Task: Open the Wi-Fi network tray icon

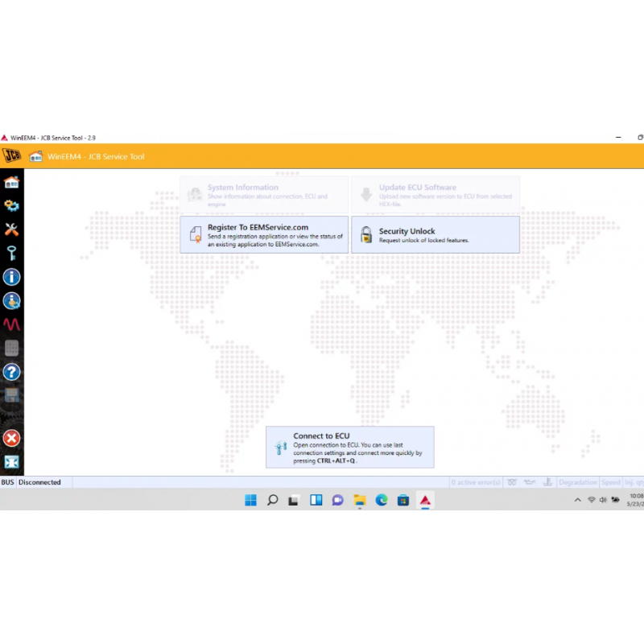Action: pos(592,500)
